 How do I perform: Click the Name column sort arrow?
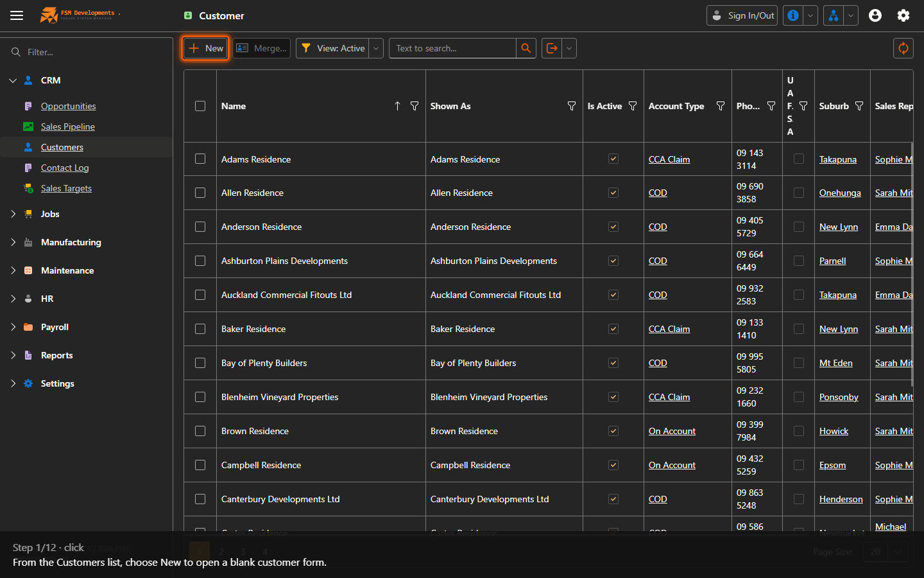pos(397,106)
